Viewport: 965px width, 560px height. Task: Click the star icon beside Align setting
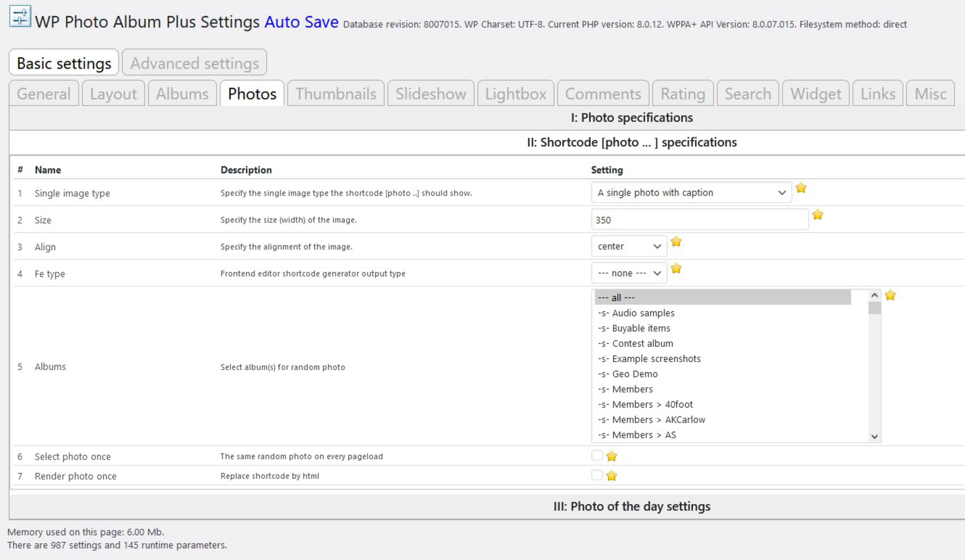[676, 242]
